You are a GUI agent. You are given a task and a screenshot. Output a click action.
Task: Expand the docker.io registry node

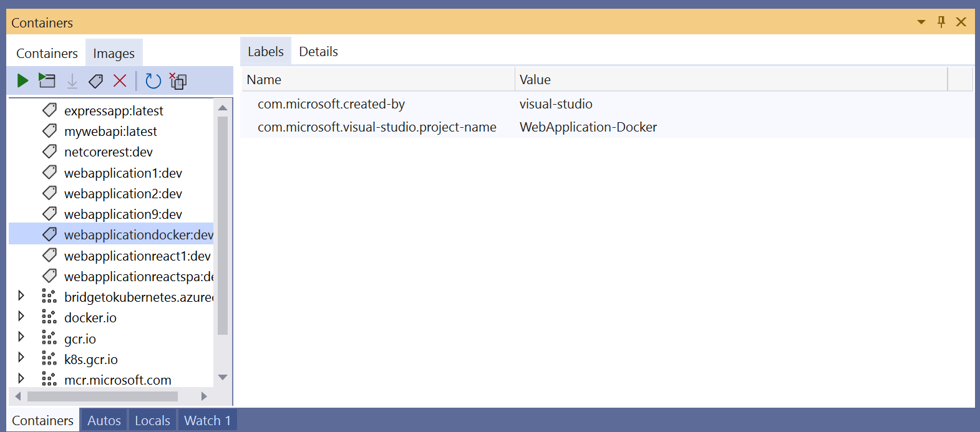[21, 316]
